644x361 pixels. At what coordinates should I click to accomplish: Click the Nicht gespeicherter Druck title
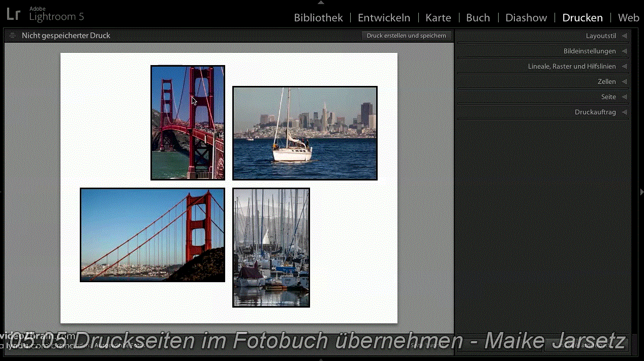coord(66,36)
